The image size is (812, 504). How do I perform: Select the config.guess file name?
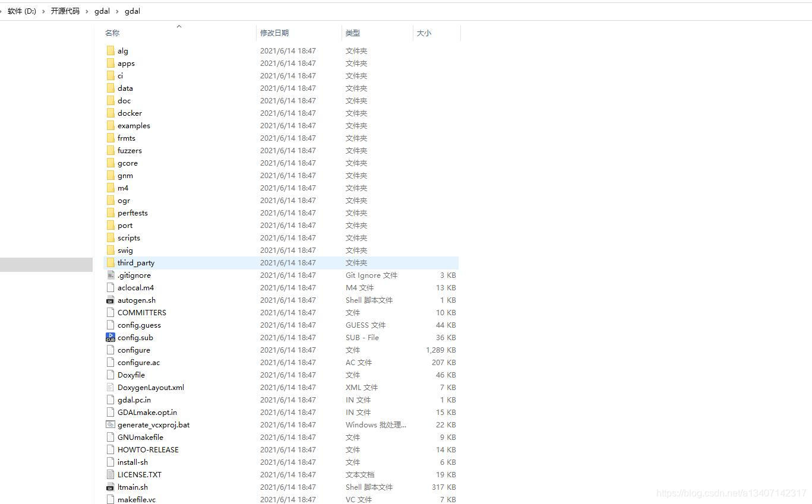(x=139, y=325)
